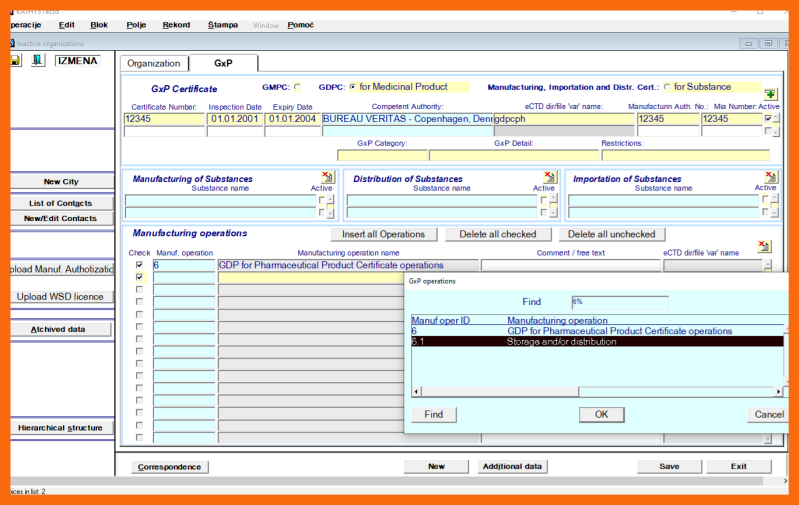Toggle Active checkbox for certificate 12345
The height and width of the screenshot is (505, 799).
point(768,119)
